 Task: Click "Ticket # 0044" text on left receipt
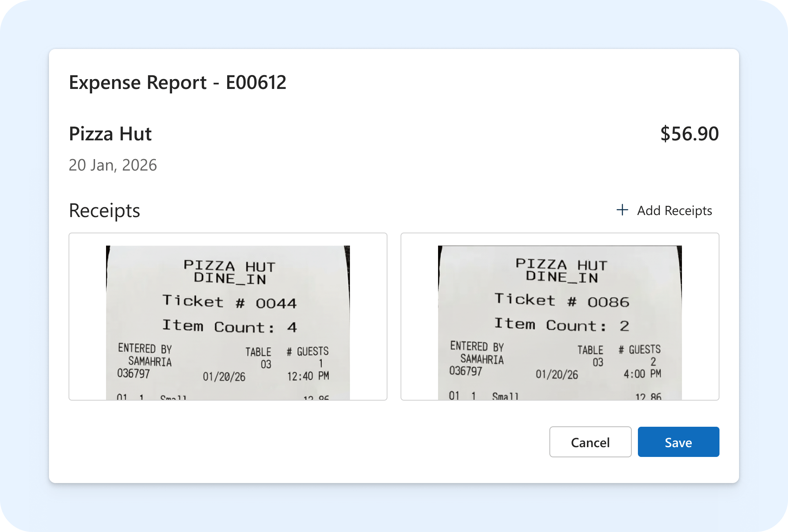(230, 302)
